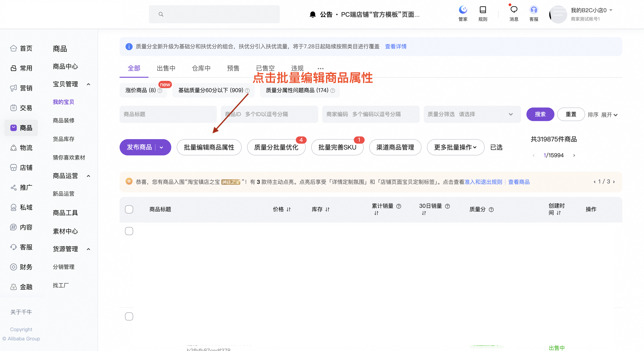The image size is (644, 351).
Task: Open 更多批量操作 dropdown
Action: click(x=456, y=147)
